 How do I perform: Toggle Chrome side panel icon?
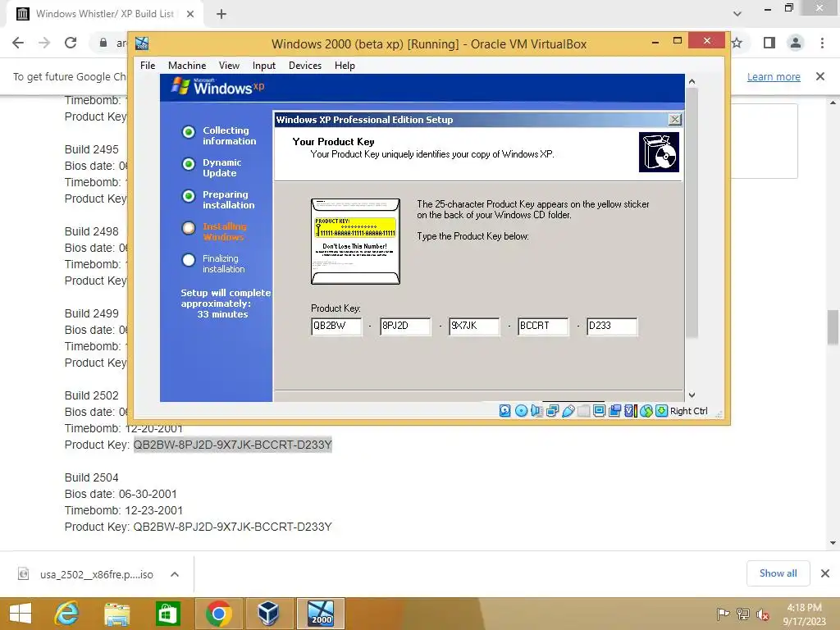click(769, 43)
